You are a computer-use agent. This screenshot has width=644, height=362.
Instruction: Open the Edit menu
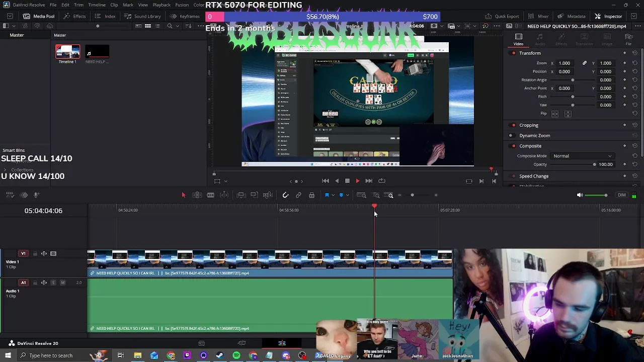point(65,5)
